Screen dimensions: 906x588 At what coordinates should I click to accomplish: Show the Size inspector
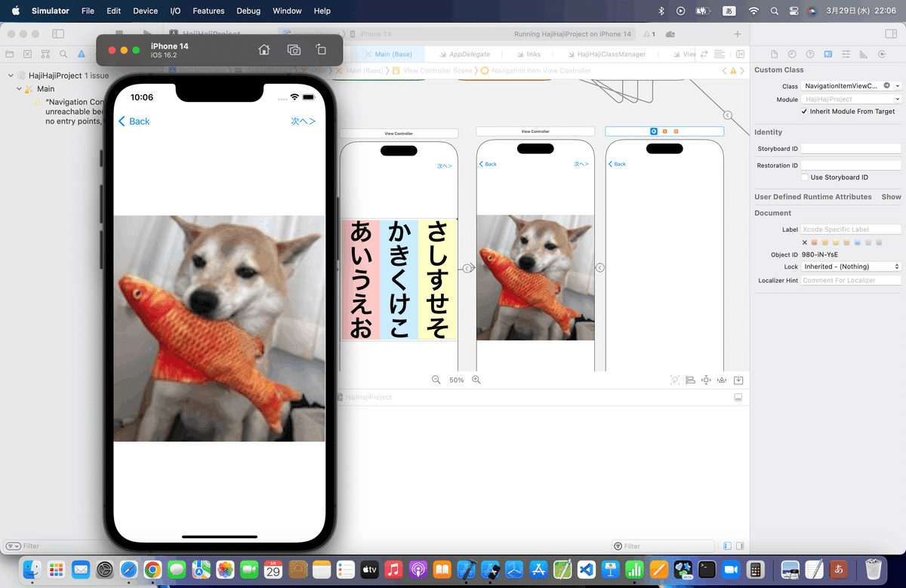tap(864, 54)
